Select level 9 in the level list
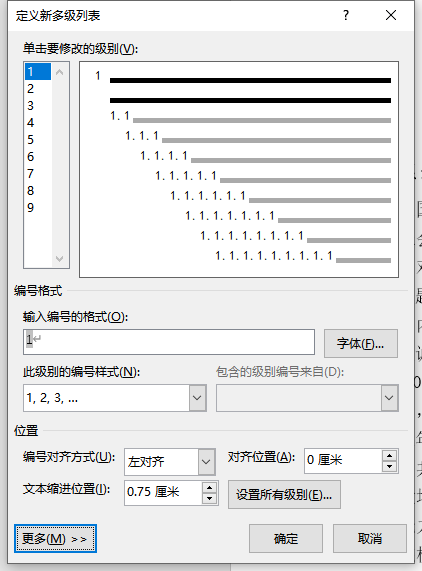The width and height of the screenshot is (422, 571). (x=38, y=208)
